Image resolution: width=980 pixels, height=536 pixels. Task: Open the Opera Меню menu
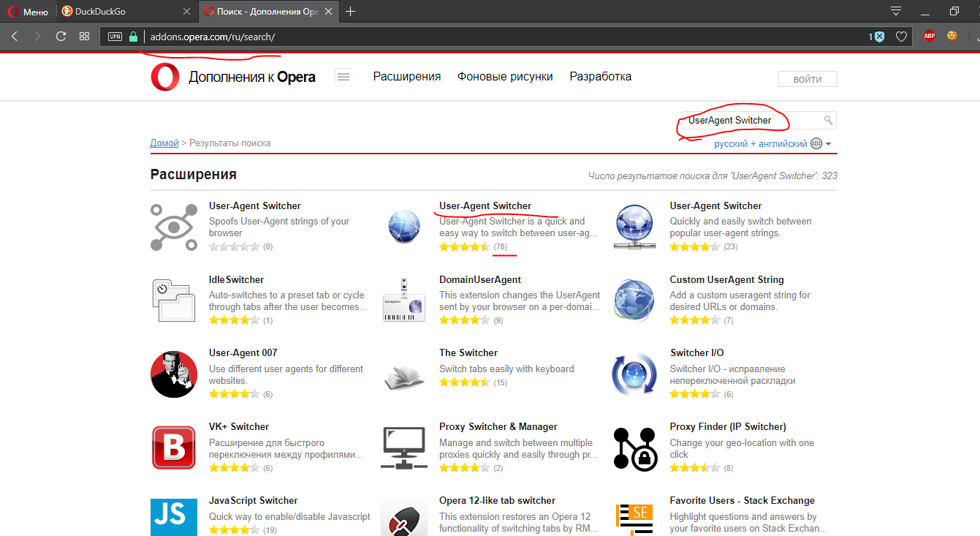pos(28,11)
